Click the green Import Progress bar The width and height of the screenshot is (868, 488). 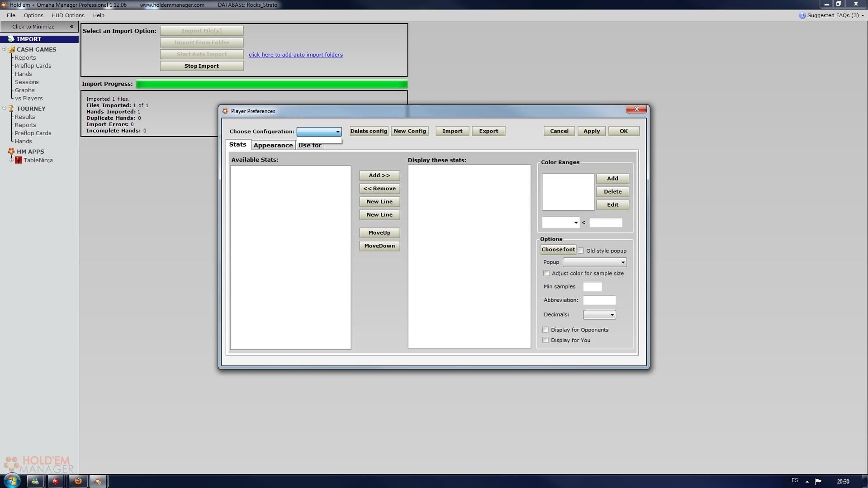coord(272,84)
